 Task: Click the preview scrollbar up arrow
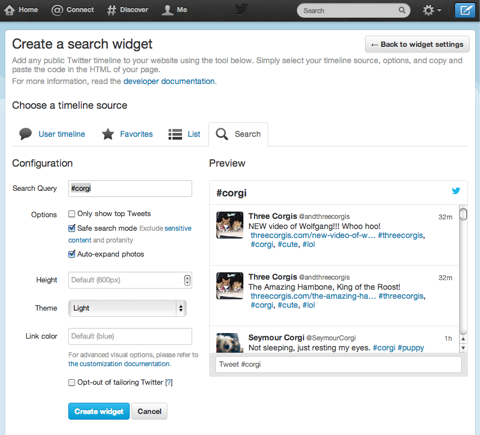click(463, 339)
